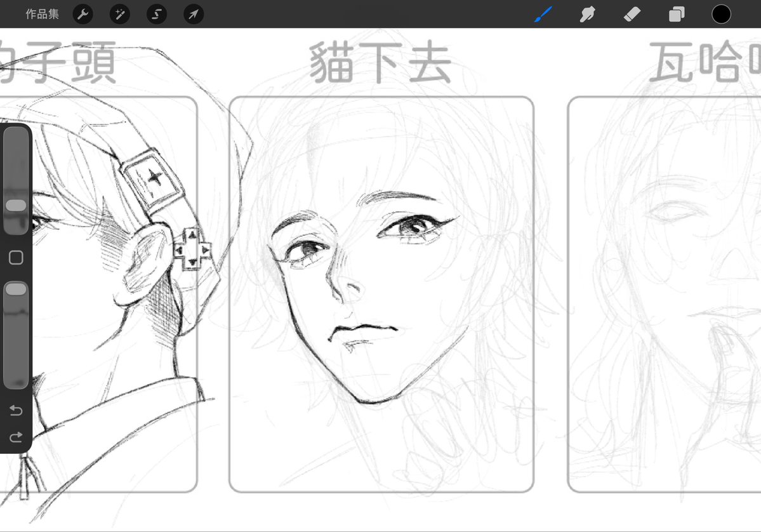
Task: Open the 作品集 gallery
Action: tap(43, 14)
